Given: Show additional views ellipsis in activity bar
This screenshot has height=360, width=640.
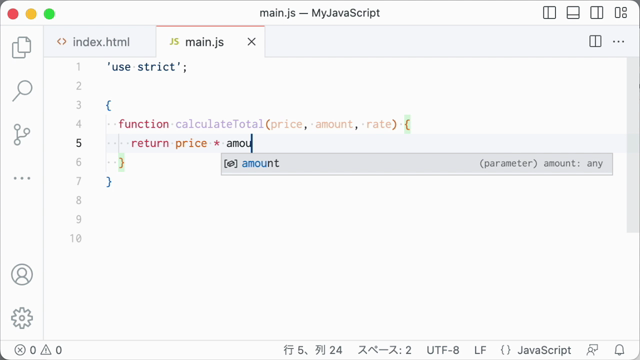Looking at the screenshot, I should pyautogui.click(x=22, y=178).
